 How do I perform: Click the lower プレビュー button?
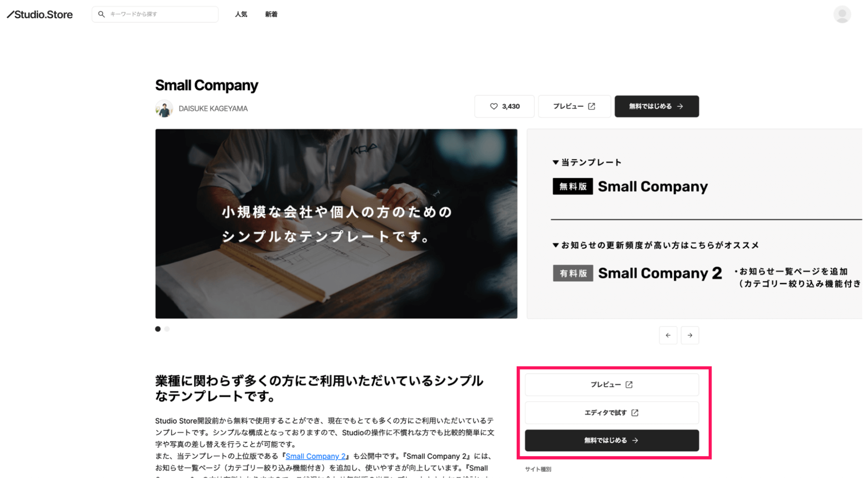pyautogui.click(x=612, y=385)
